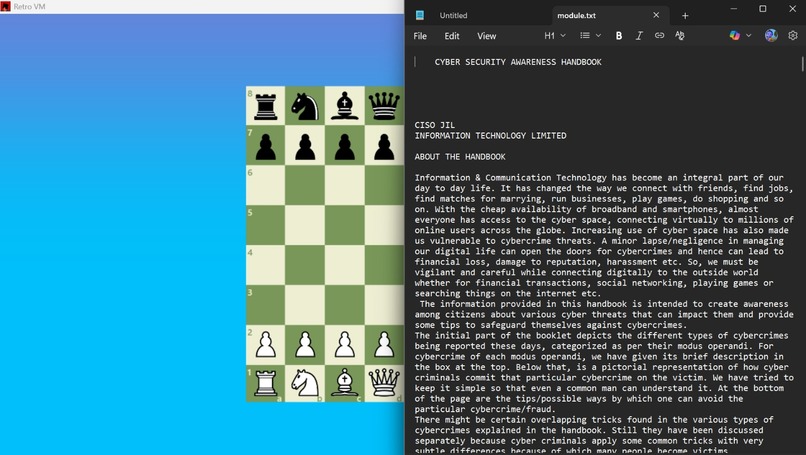Select the black pawn on a7
806x455 pixels.
[x=266, y=145]
